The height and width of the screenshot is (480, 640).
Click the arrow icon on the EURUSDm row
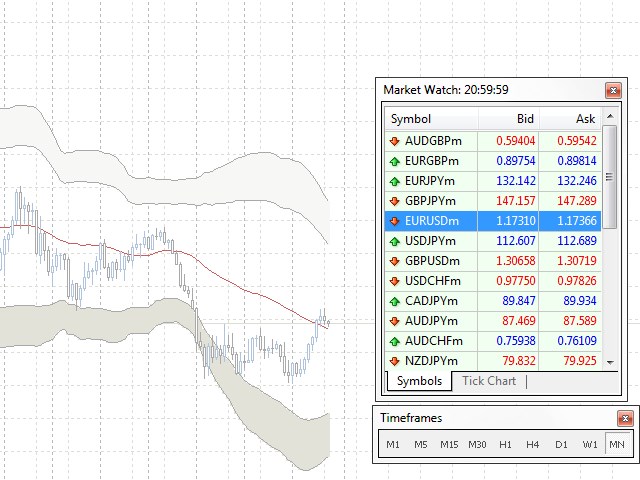(x=395, y=221)
